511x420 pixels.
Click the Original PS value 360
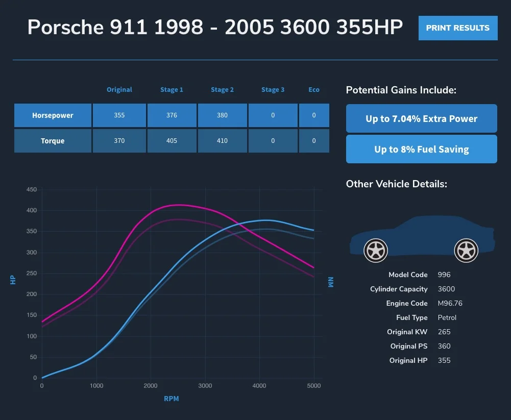pos(444,347)
